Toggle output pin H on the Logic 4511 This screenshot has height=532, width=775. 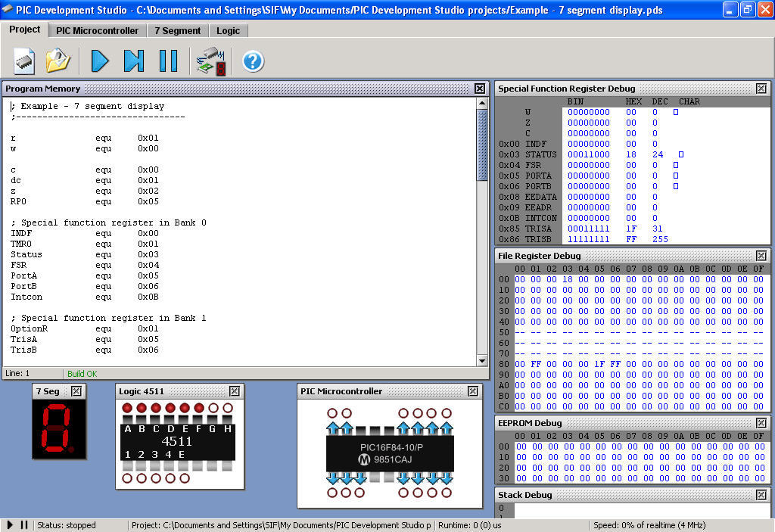(x=228, y=408)
